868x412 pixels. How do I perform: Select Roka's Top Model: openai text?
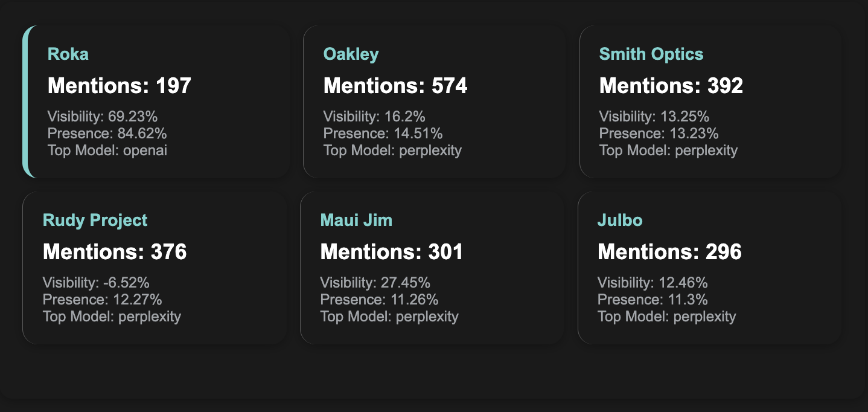(x=107, y=150)
